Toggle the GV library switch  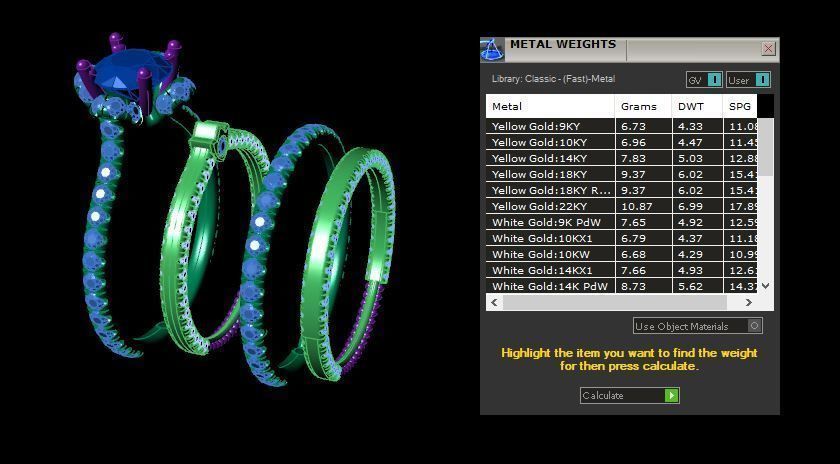tap(704, 80)
